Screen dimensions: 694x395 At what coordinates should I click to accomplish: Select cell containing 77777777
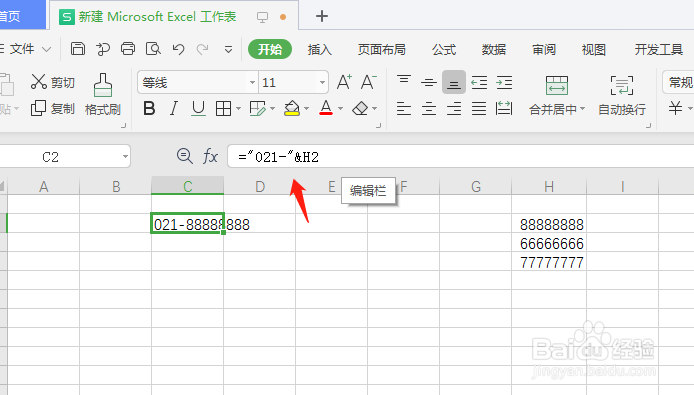549,262
